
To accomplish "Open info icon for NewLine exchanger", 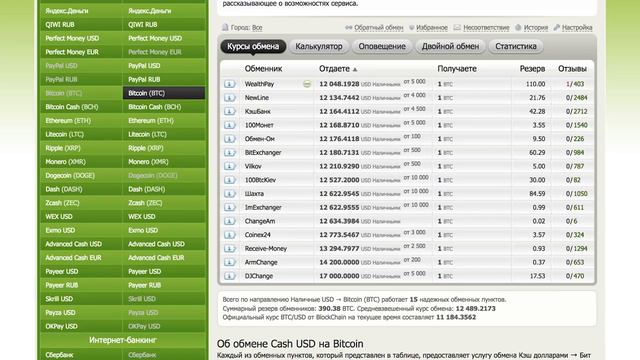I will [229, 98].
